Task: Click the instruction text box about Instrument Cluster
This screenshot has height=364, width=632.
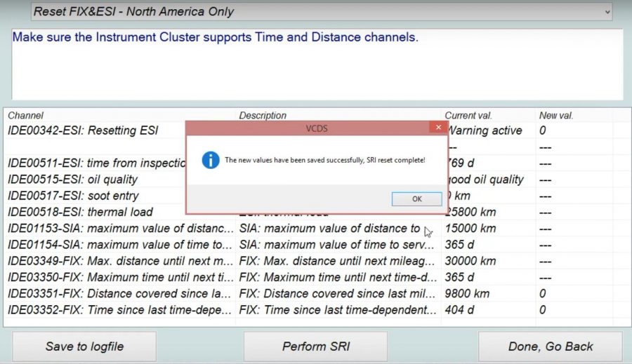Action: [x=316, y=65]
